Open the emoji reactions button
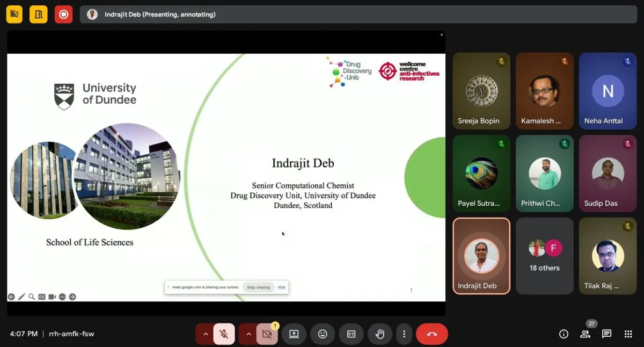Screen dimensions: 644x347 click(323, 334)
